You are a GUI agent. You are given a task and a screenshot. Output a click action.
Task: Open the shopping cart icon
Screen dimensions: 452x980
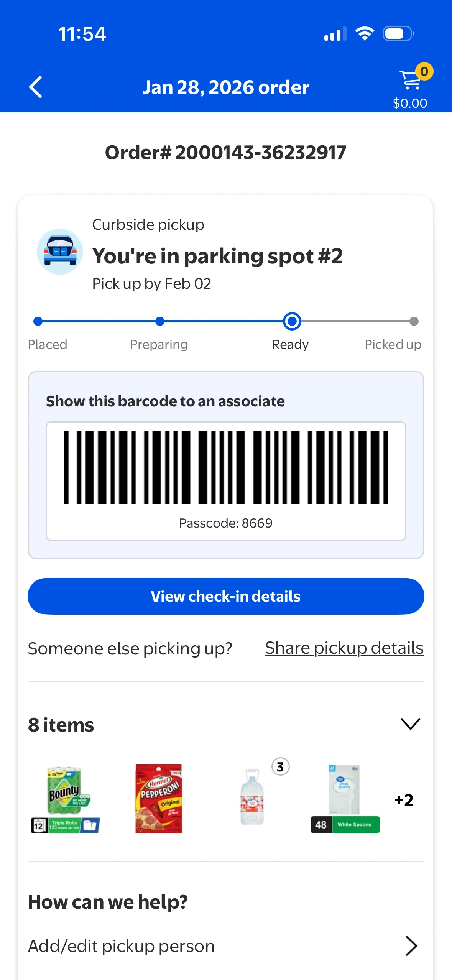409,81
